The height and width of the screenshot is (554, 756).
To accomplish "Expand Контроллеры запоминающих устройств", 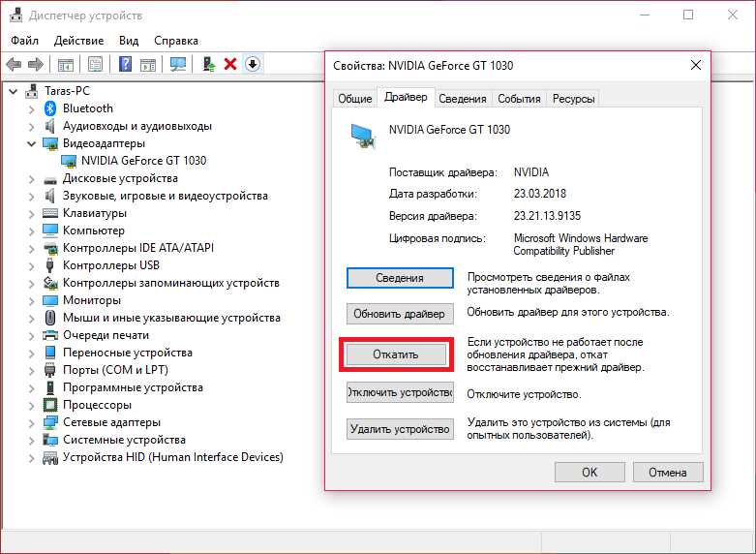I will [32, 283].
